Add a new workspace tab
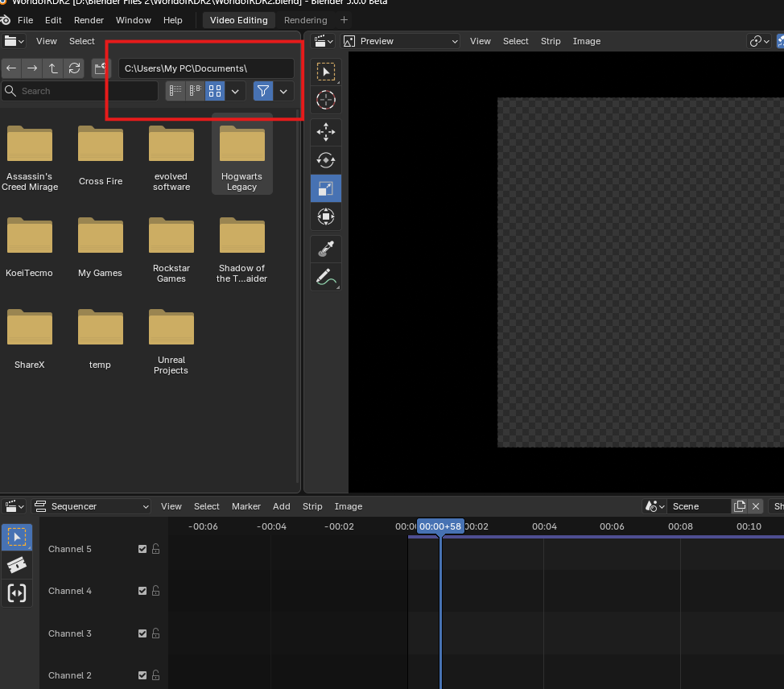Image resolution: width=784 pixels, height=689 pixels. [x=344, y=20]
